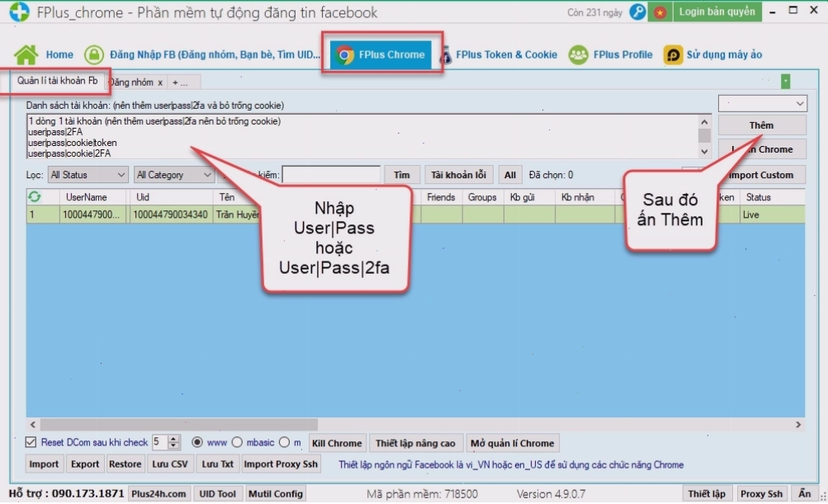Click Mở quản lí Chrome button
Screen dimensions: 828x504
pos(512,443)
